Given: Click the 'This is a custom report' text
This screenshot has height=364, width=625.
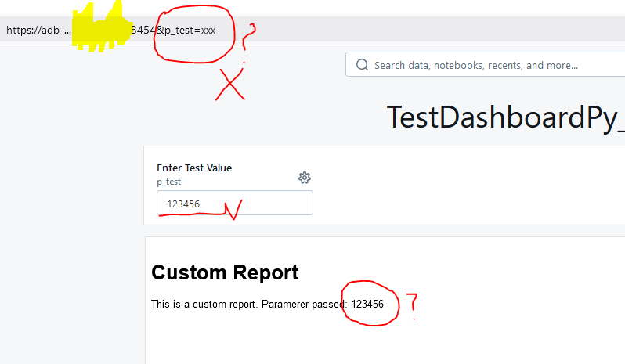Looking at the screenshot, I should 204,304.
